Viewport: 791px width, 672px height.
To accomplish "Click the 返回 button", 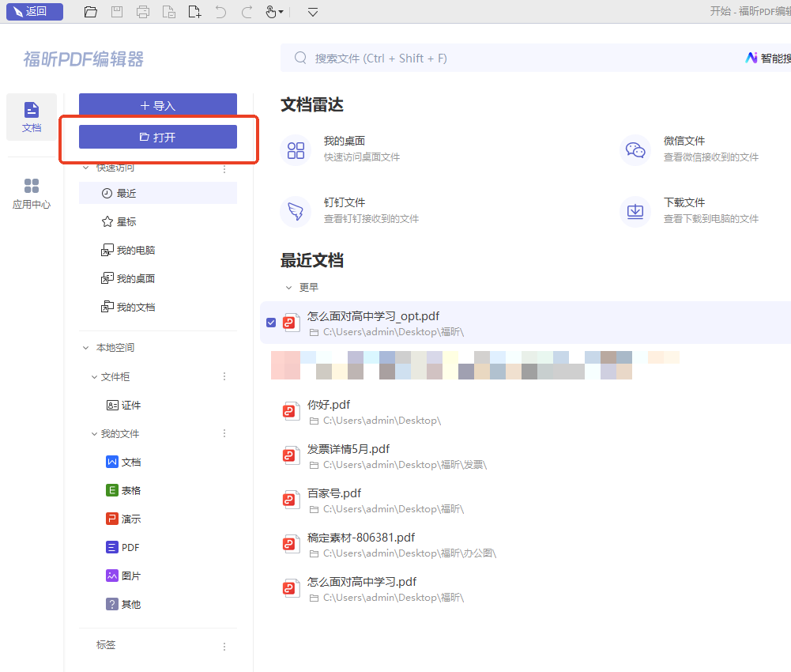I will [x=34, y=11].
